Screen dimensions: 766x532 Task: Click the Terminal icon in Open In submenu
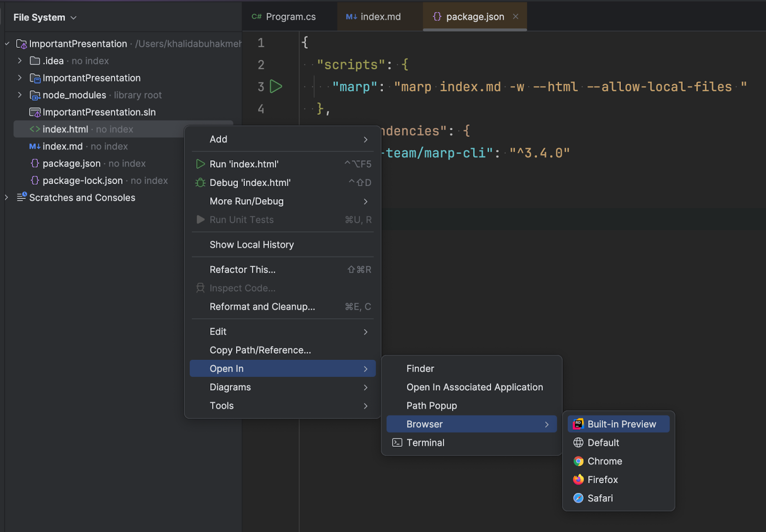[397, 443]
